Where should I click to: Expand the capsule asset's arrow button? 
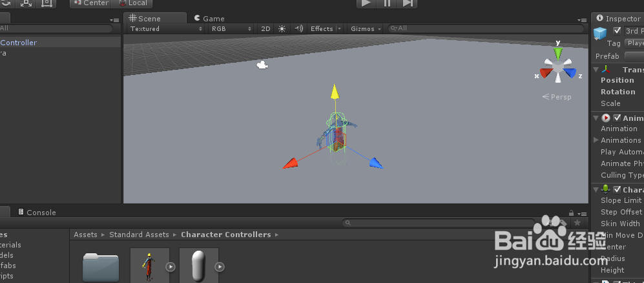(x=220, y=267)
